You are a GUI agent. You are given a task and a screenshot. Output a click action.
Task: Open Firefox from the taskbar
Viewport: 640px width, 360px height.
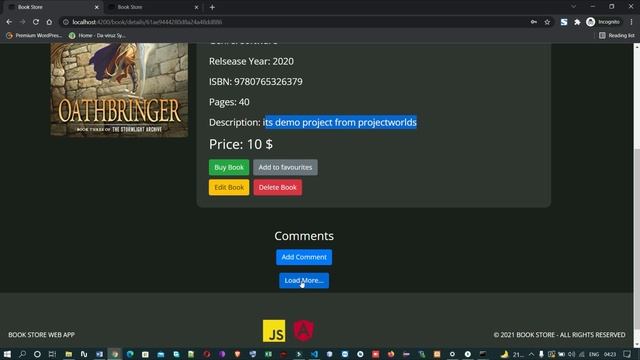(x=391, y=354)
